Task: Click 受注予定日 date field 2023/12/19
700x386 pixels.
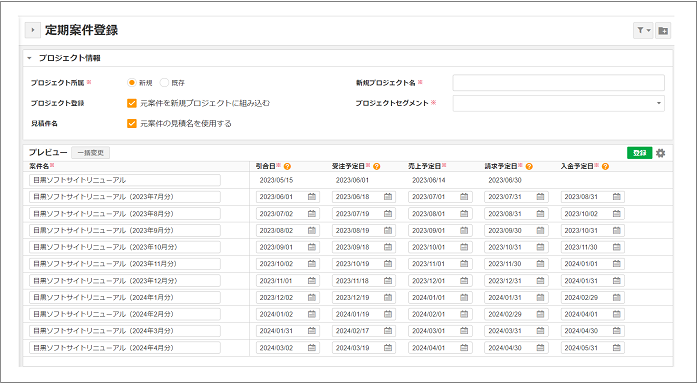Action: [x=364, y=297]
